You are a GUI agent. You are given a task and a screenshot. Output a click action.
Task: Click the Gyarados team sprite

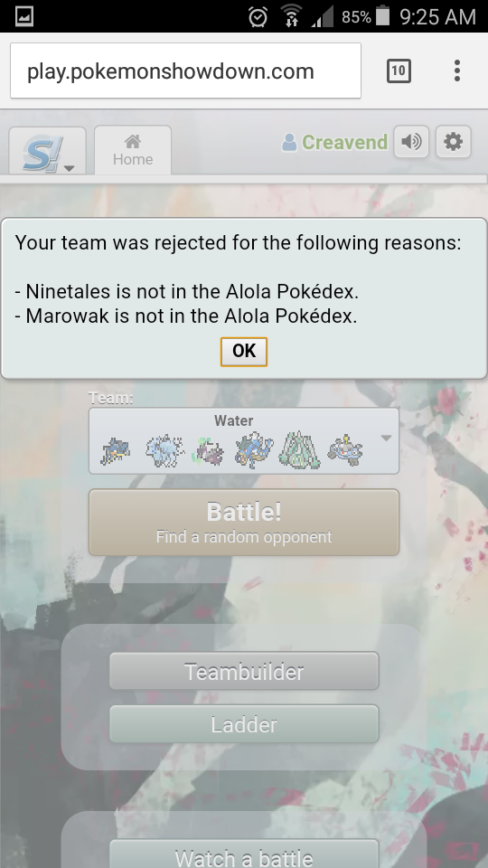pyautogui.click(x=254, y=450)
